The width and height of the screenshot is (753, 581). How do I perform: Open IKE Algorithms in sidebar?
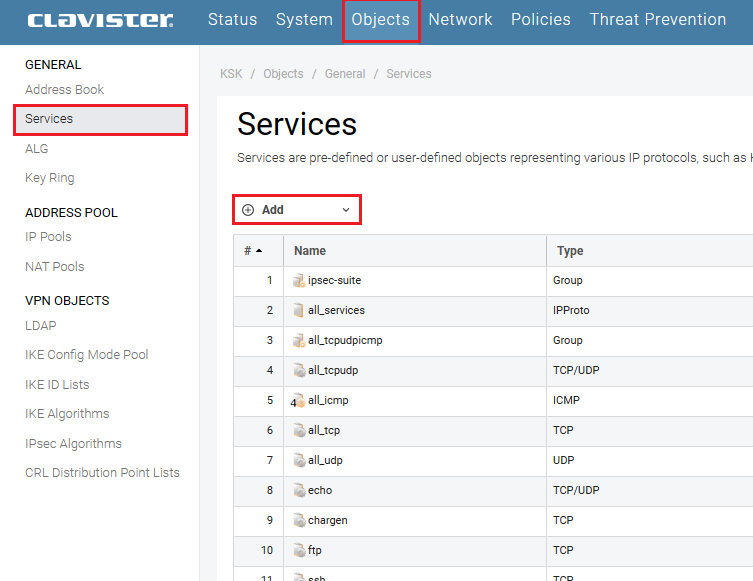click(67, 414)
